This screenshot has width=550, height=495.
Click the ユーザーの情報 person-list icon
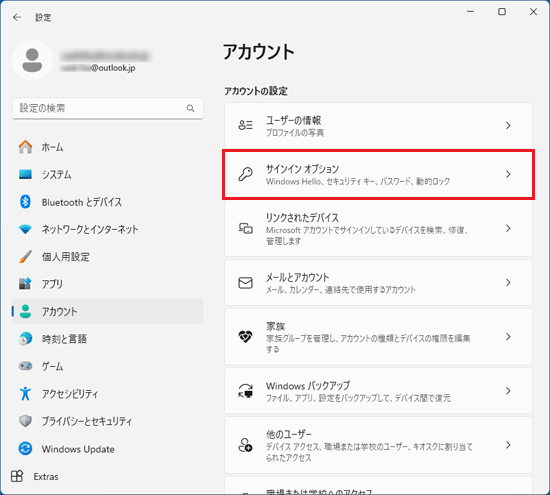click(x=246, y=125)
